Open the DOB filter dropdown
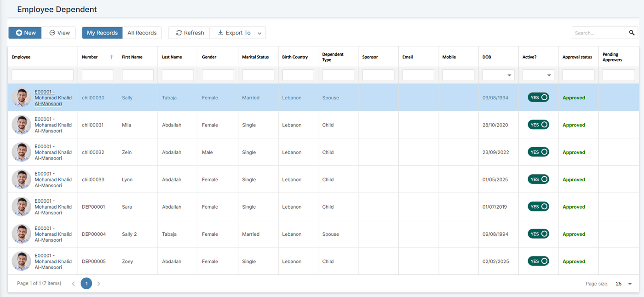Image resolution: width=644 pixels, height=297 pixels. pyautogui.click(x=509, y=75)
